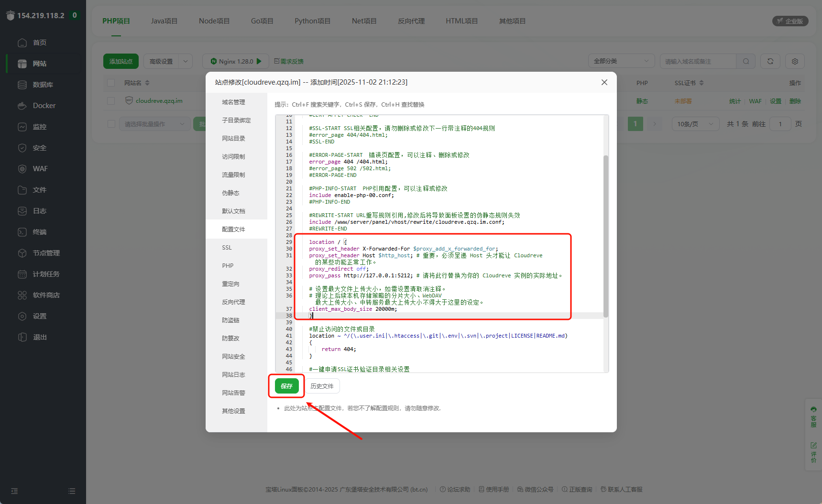Screen dimensions: 822x504
Task: Expand the advanced settings dropdown arrow
Action: (x=186, y=61)
